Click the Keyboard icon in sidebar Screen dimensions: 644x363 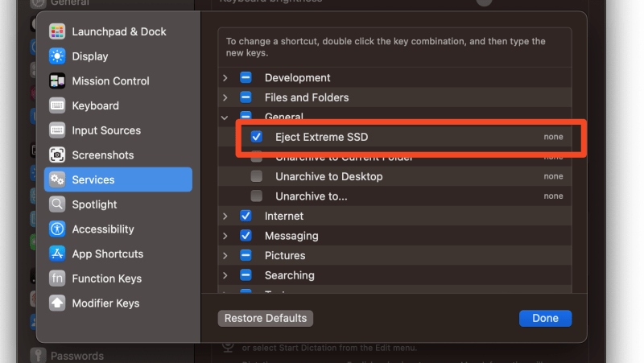coord(57,105)
